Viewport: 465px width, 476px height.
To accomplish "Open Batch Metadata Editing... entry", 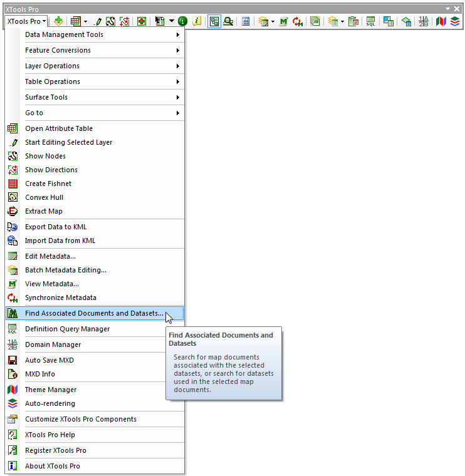I will pos(95,270).
